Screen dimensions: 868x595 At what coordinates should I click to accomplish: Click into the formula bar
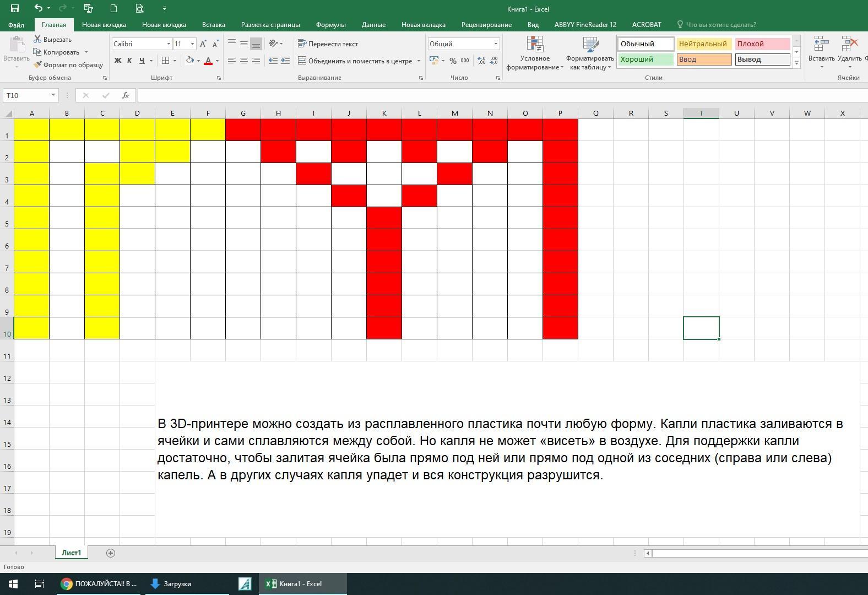point(502,95)
